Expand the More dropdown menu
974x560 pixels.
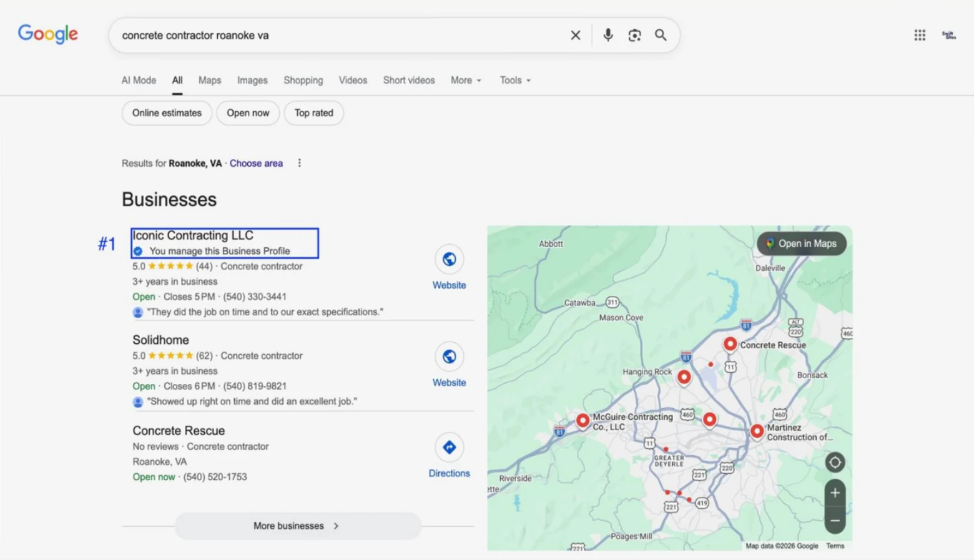pos(466,81)
